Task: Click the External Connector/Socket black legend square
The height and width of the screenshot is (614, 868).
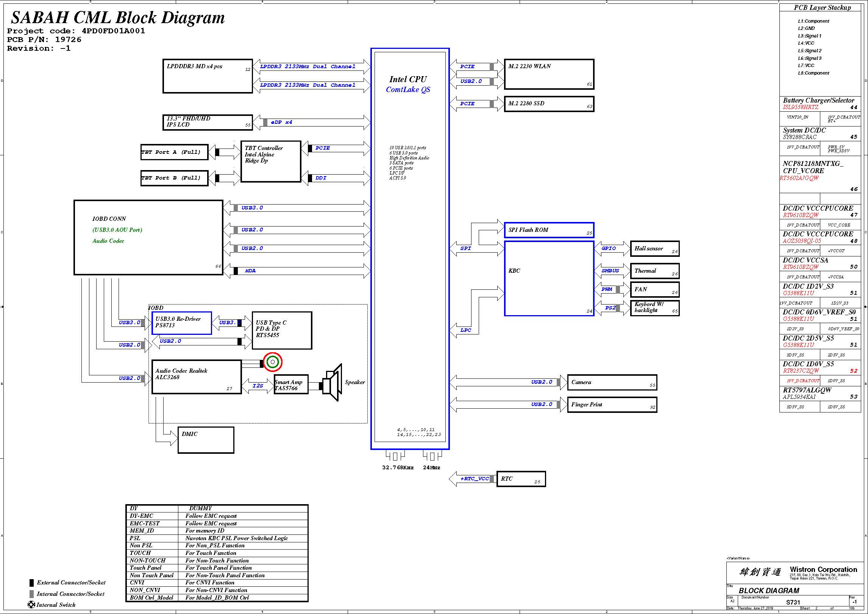Action: point(31,583)
